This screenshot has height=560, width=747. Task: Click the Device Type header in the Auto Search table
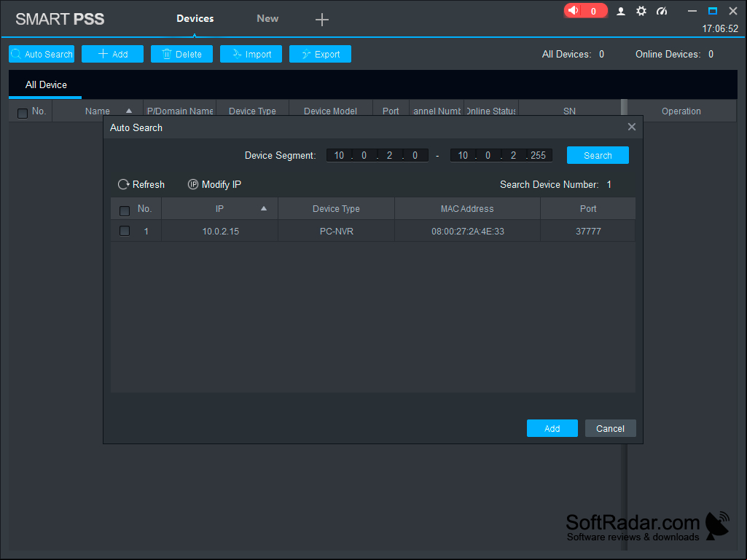coord(337,208)
